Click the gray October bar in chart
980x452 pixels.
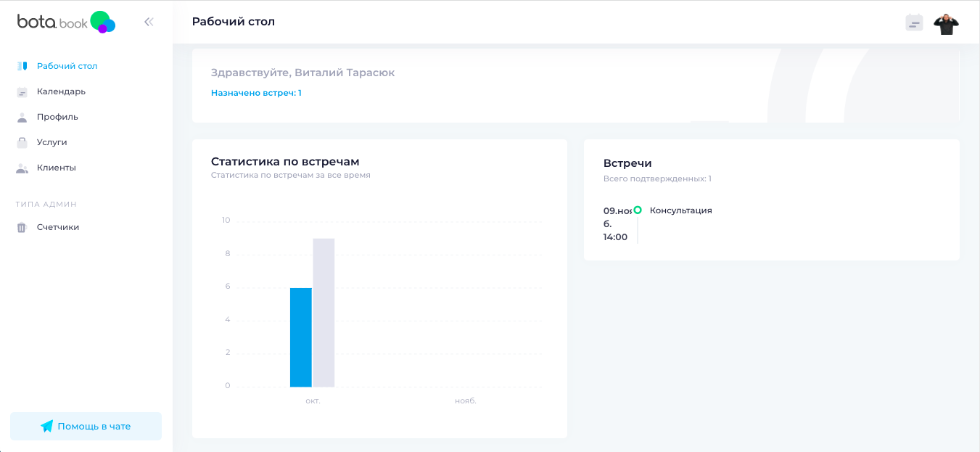324,312
